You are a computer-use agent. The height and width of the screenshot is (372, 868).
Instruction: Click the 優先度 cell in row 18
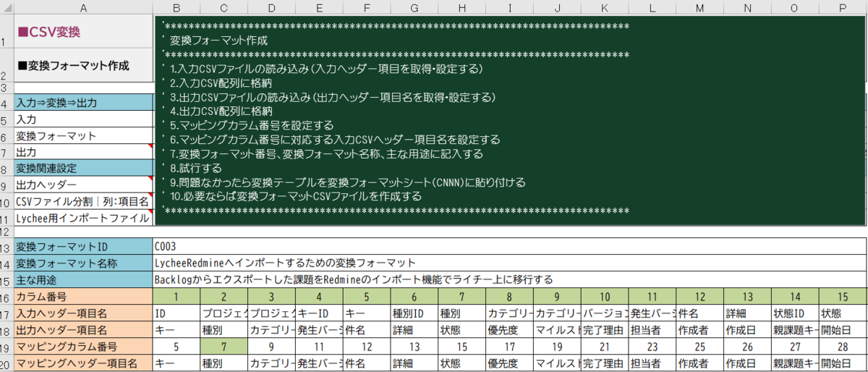pos(509,330)
